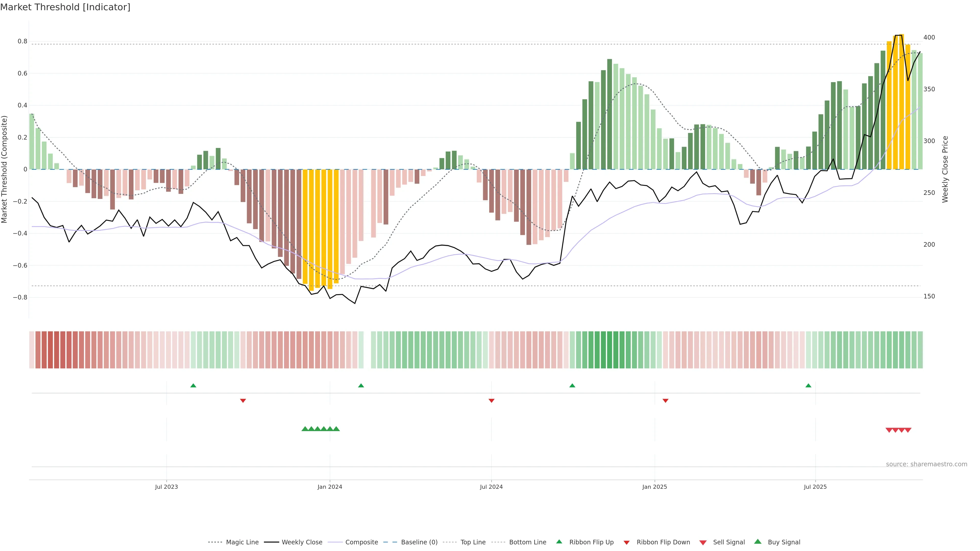Image resolution: width=980 pixels, height=551 pixels.
Task: Click the Market Threshold (Composite) axis title
Action: (5, 169)
